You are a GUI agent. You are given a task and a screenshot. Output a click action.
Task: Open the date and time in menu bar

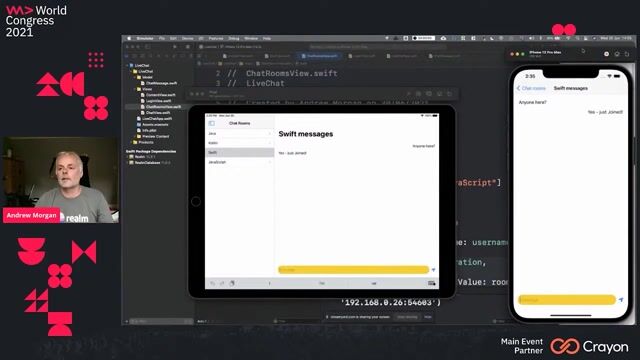pos(616,38)
